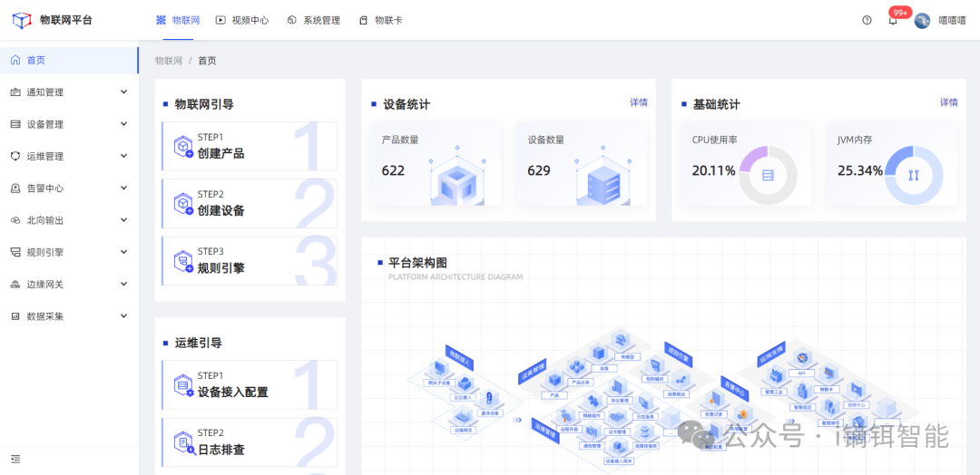Click the user avatar in header
Image resolution: width=980 pixels, height=475 pixels.
click(x=922, y=20)
